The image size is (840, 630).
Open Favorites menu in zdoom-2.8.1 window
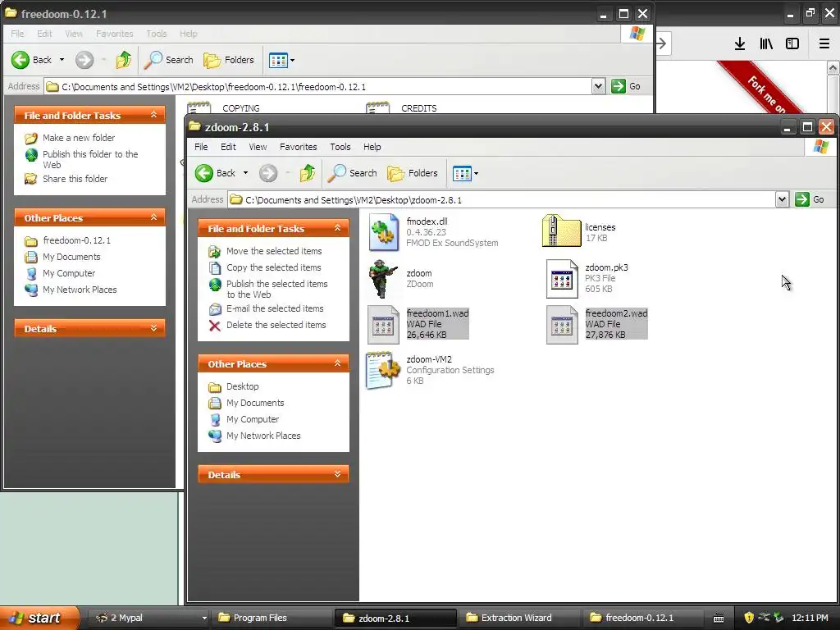(x=298, y=147)
